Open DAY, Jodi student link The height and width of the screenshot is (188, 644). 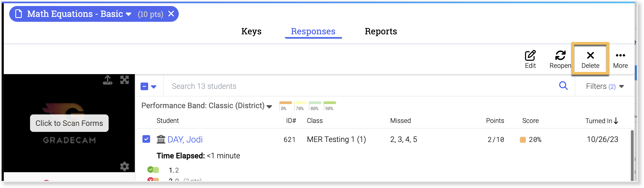click(185, 140)
